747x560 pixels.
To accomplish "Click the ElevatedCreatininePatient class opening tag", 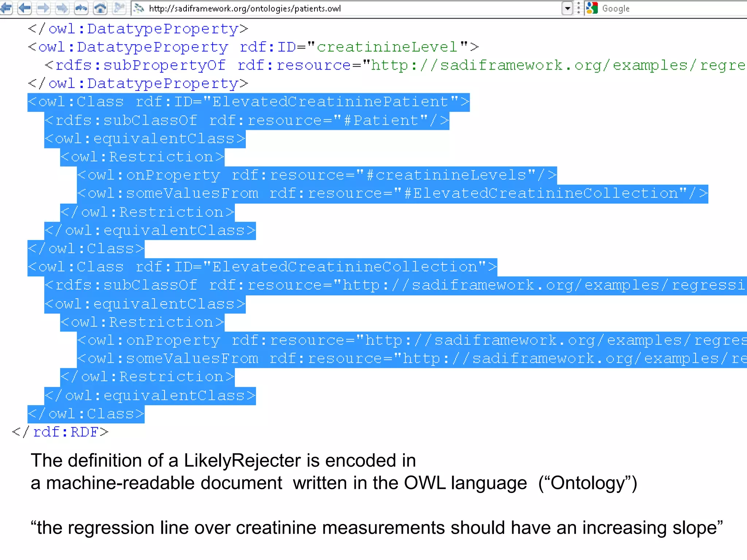I will (x=249, y=102).
